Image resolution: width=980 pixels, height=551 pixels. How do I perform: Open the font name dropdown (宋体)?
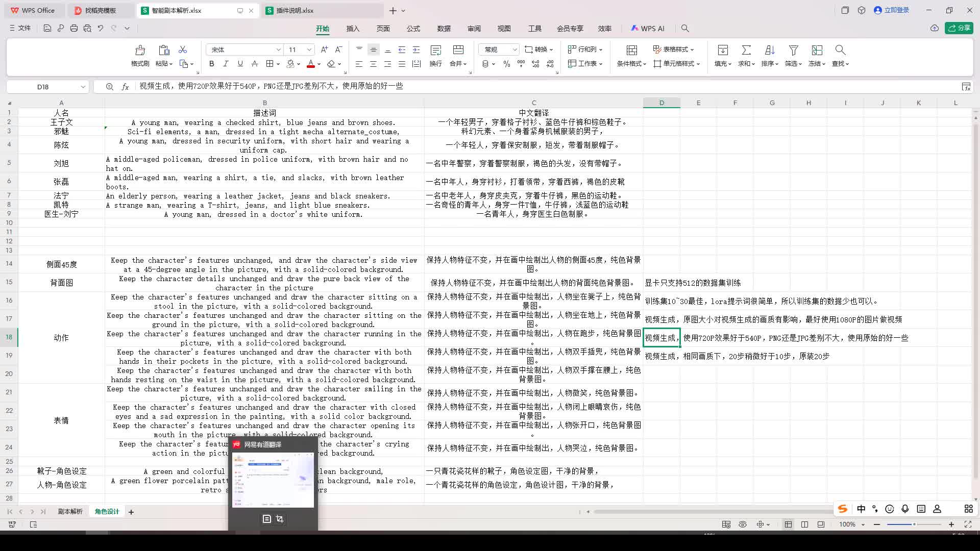278,49
